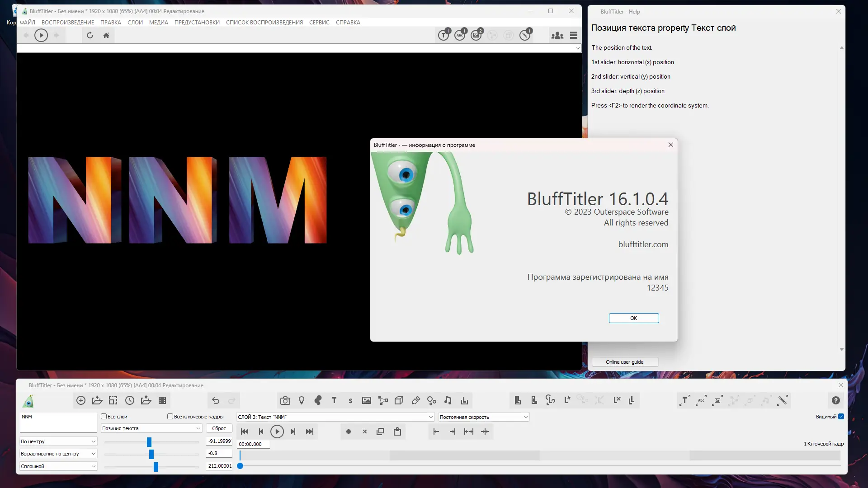Create keyframe with record dot button
This screenshot has width=868, height=488.
[x=348, y=432]
